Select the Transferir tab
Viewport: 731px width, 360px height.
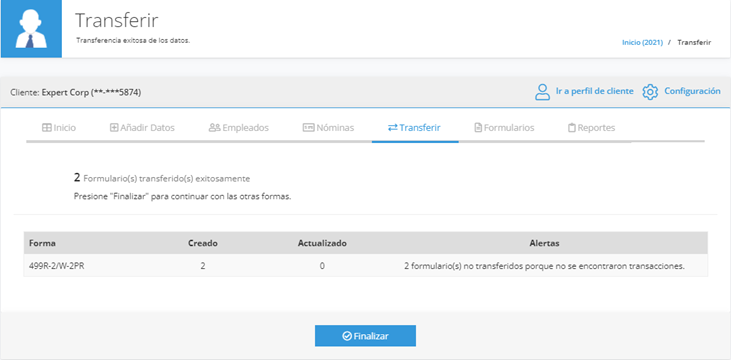[x=414, y=128]
